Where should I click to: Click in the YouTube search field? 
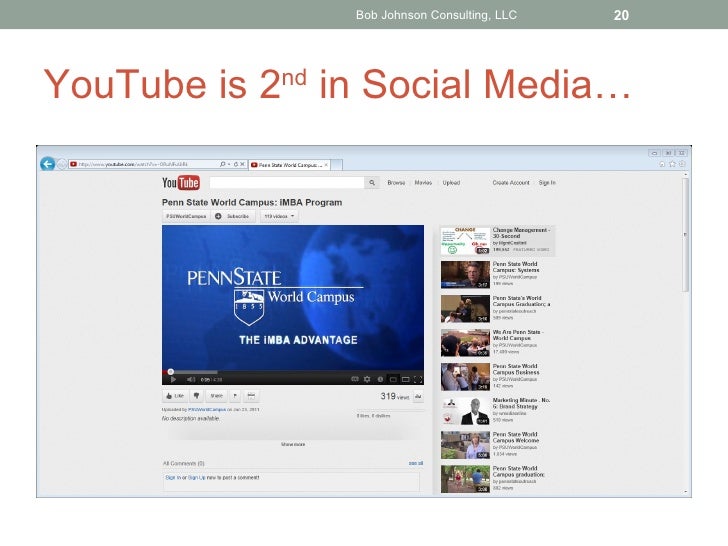coord(287,183)
